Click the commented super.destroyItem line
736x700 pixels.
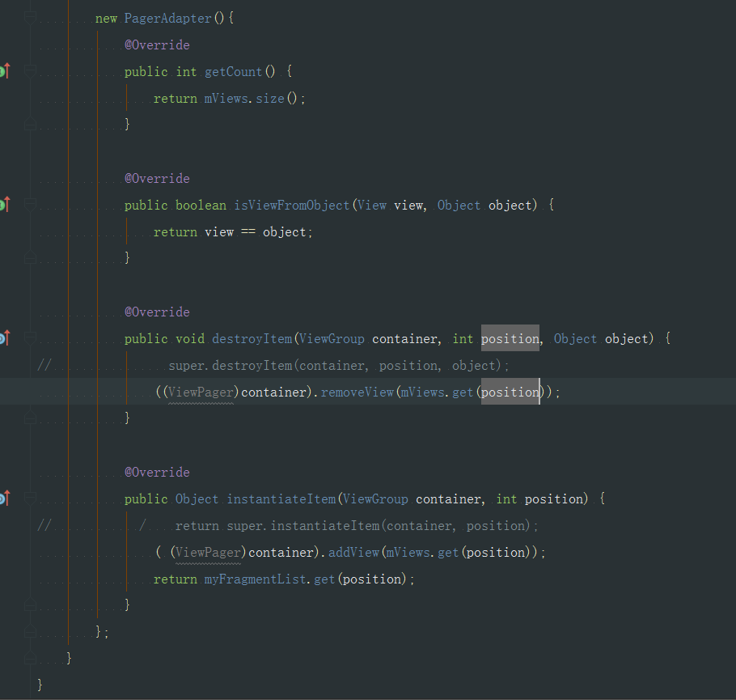click(x=338, y=365)
